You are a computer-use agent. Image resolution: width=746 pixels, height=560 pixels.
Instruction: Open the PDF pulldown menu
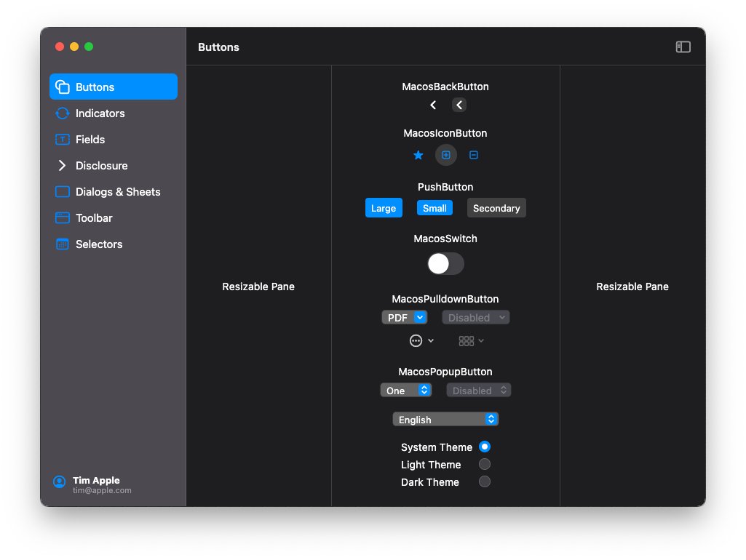(x=405, y=317)
